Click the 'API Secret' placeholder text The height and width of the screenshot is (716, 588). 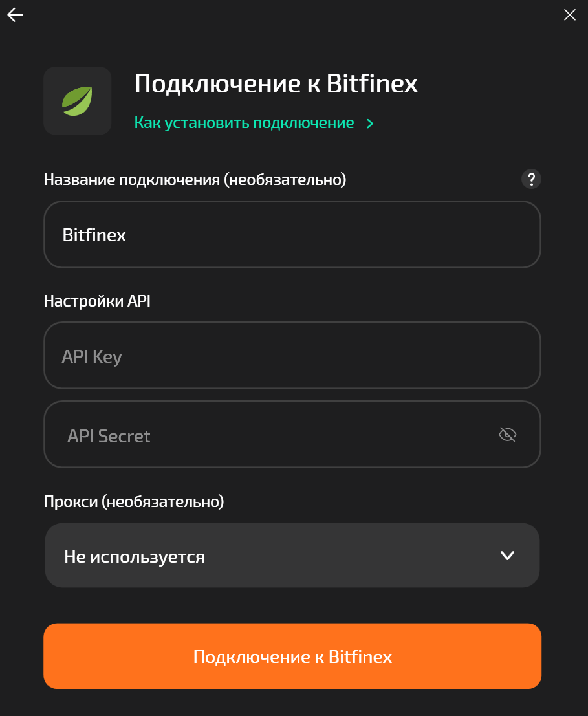[x=109, y=436]
